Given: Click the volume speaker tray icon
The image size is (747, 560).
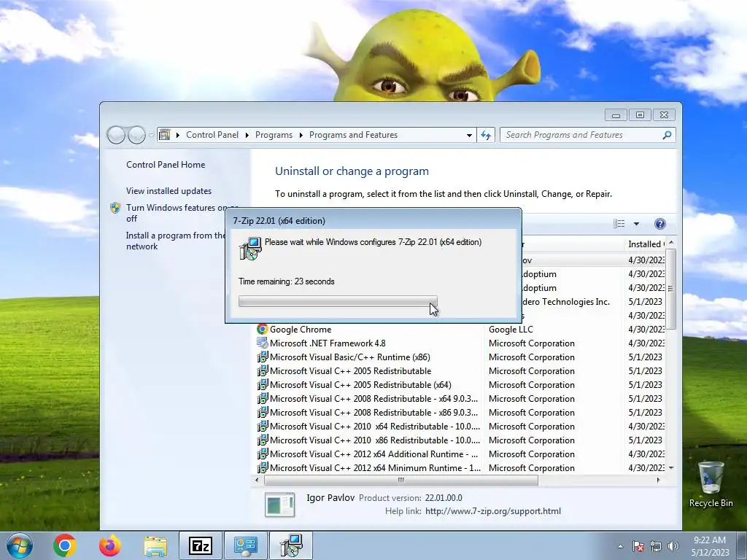Looking at the screenshot, I should tap(673, 546).
